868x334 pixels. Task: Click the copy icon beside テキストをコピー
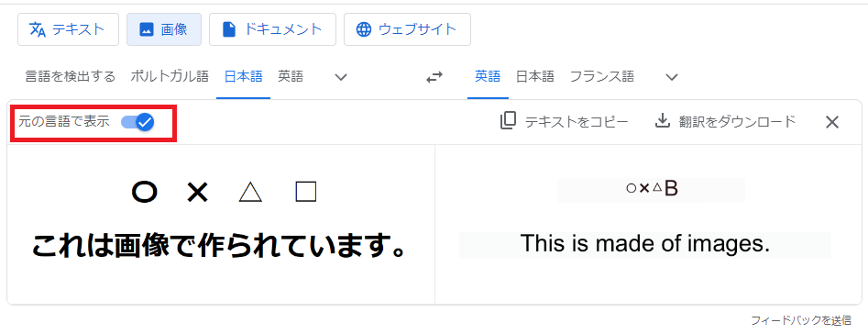coord(508,121)
